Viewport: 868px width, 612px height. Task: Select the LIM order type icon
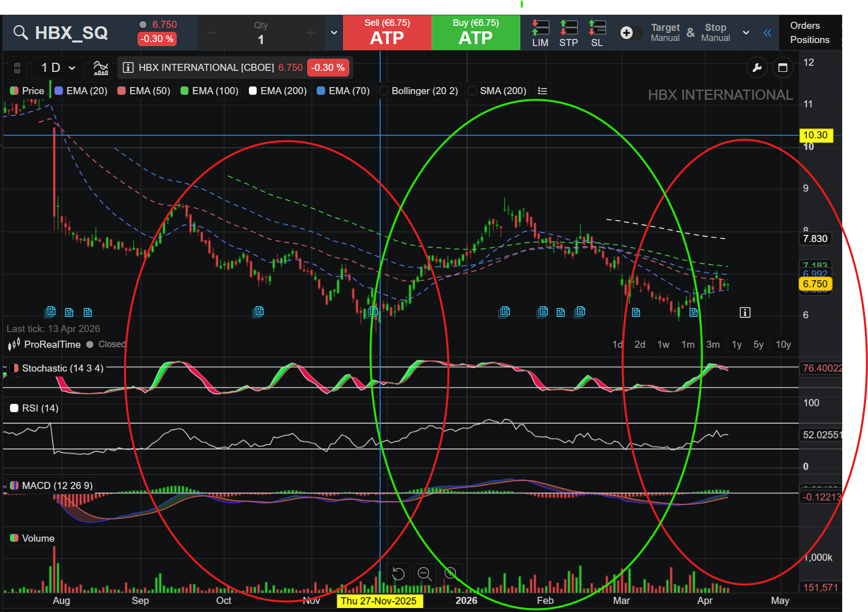point(540,33)
